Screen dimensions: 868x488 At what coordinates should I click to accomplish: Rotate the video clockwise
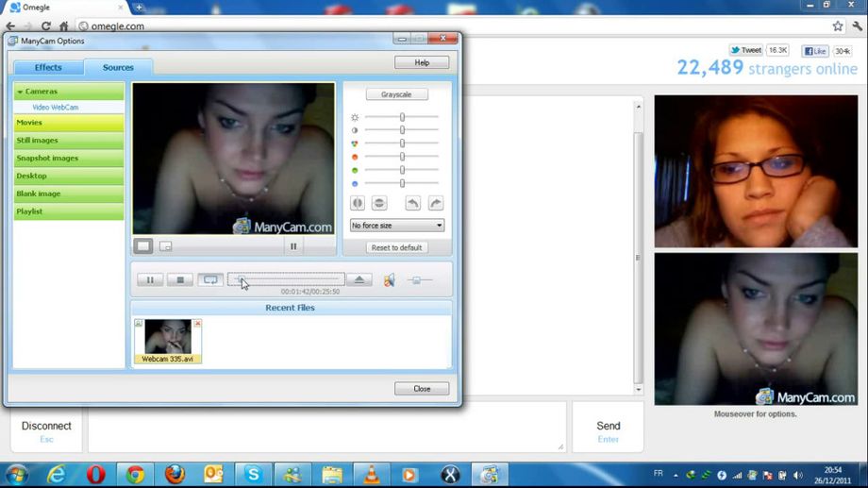pyautogui.click(x=435, y=203)
